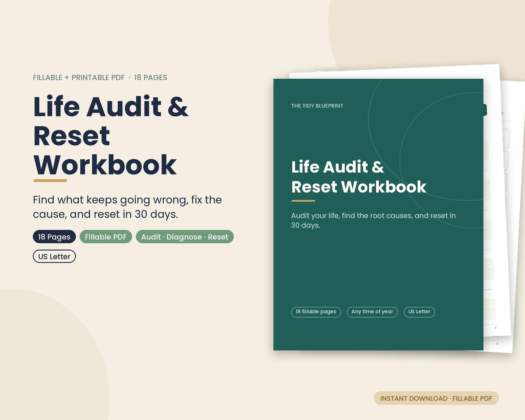525x420 pixels.
Task: Click the 'Find what keeps going wrong' tagline
Action: [127, 207]
